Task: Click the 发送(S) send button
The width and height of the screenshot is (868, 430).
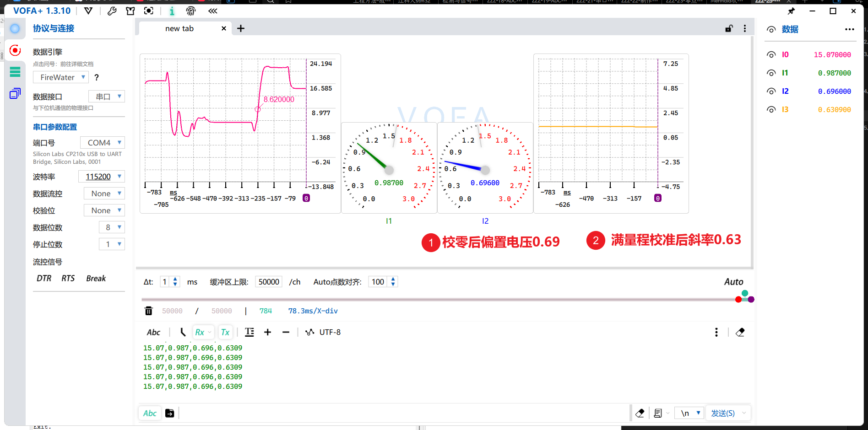Action: point(722,413)
